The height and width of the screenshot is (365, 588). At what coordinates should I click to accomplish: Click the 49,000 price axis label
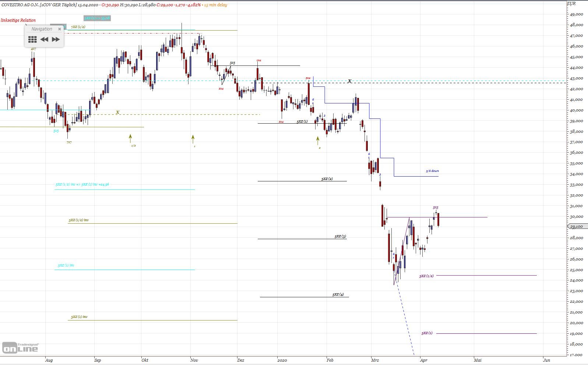576,14
